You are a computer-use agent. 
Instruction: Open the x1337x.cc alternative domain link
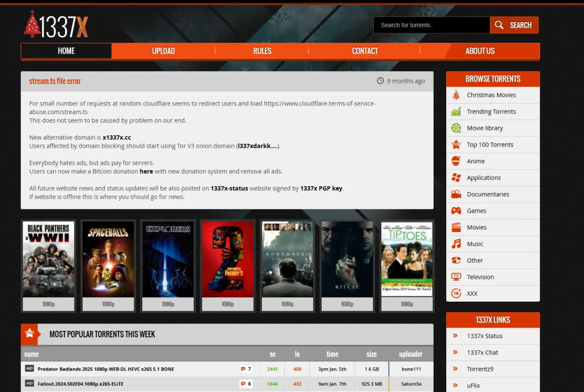coord(117,137)
